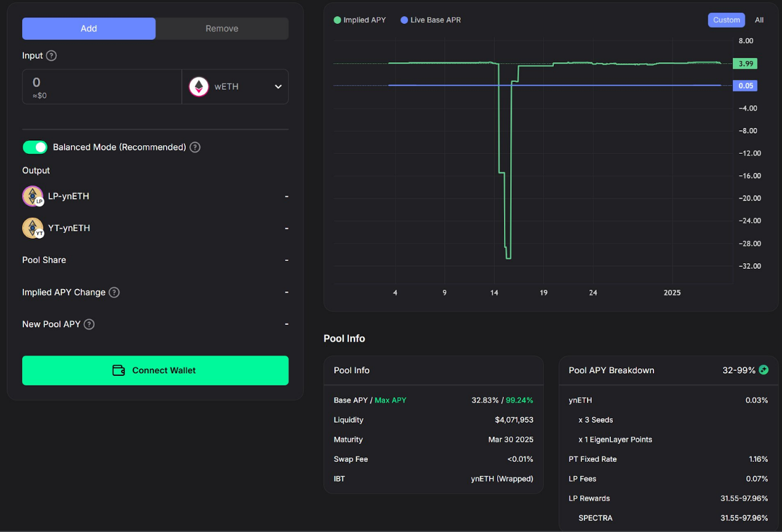Click the help icon next to Input

coord(52,55)
